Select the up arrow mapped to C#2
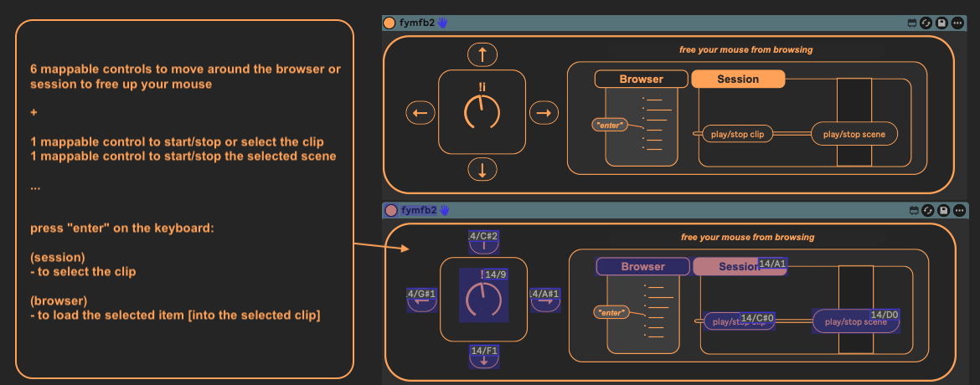Image resolution: width=980 pixels, height=385 pixels. (483, 243)
